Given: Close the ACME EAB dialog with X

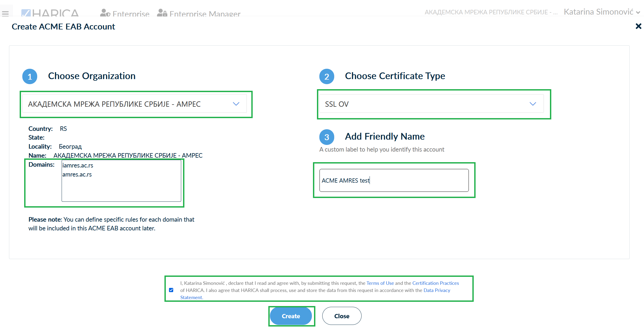Looking at the screenshot, I should coord(638,26).
